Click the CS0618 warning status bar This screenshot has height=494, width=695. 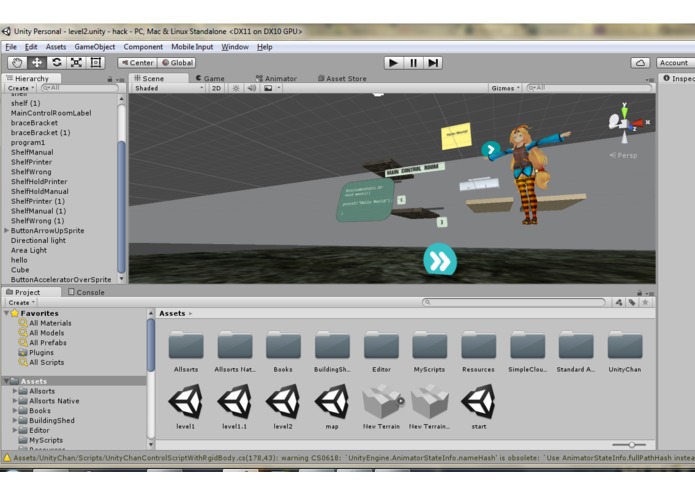[348, 458]
